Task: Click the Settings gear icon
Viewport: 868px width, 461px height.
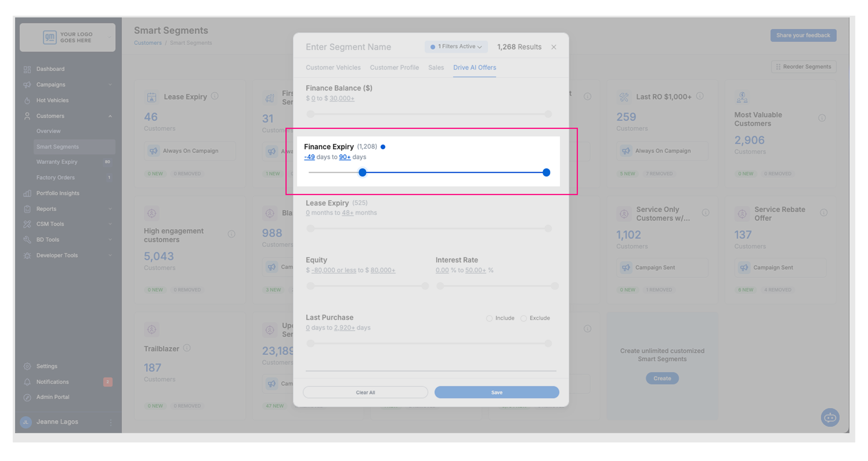Action: [x=27, y=366]
